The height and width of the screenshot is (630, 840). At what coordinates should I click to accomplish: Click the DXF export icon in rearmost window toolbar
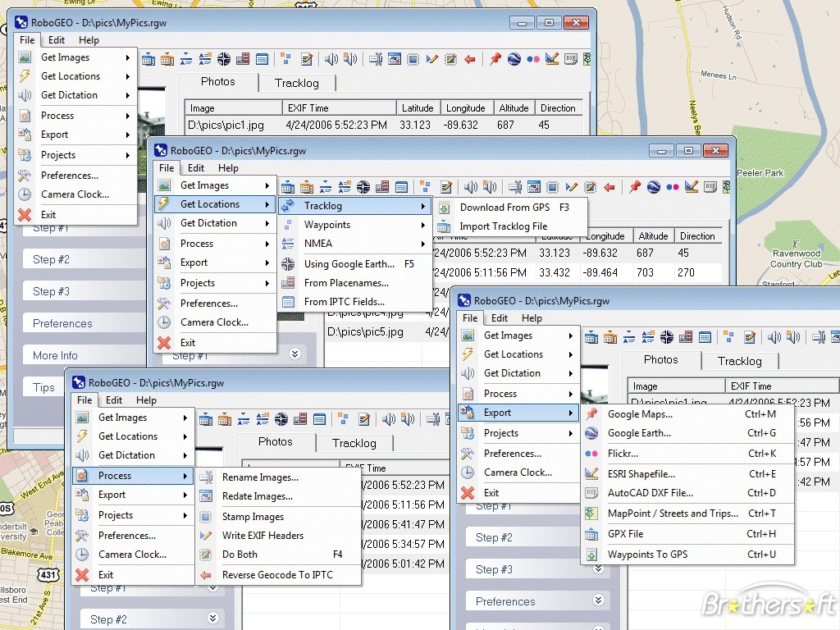pyautogui.click(x=571, y=59)
